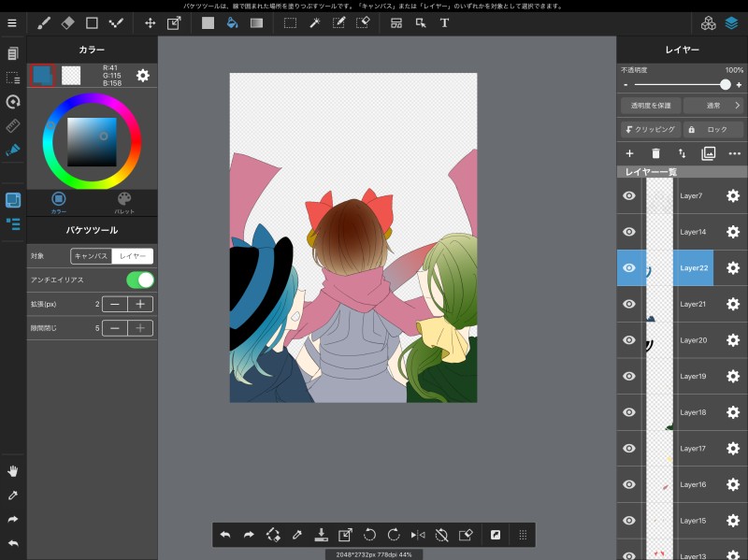Image resolution: width=748 pixels, height=560 pixels.
Task: Open the layer more-options ellipsis menu
Action: (735, 153)
